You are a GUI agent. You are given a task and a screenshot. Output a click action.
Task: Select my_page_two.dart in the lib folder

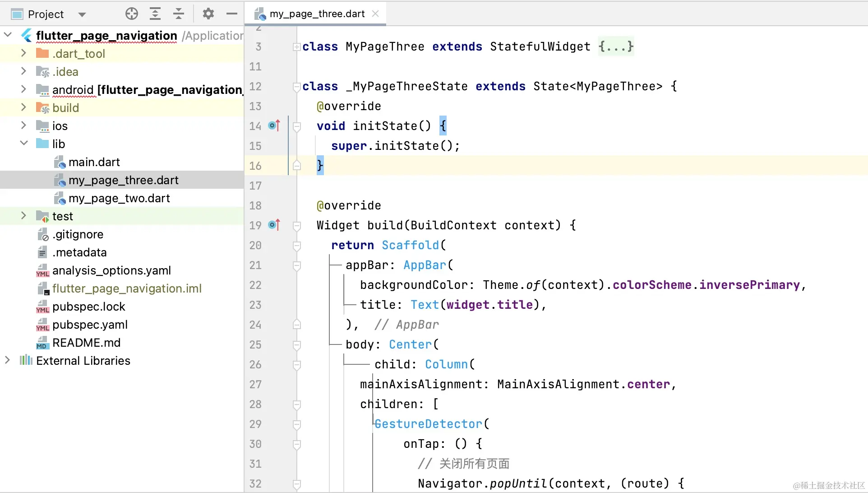click(x=119, y=198)
